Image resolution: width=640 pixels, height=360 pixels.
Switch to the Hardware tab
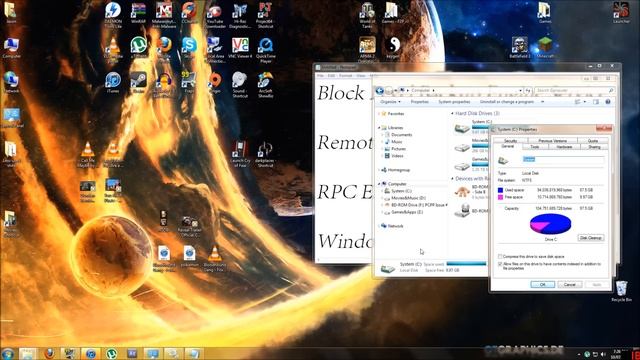pyautogui.click(x=564, y=147)
